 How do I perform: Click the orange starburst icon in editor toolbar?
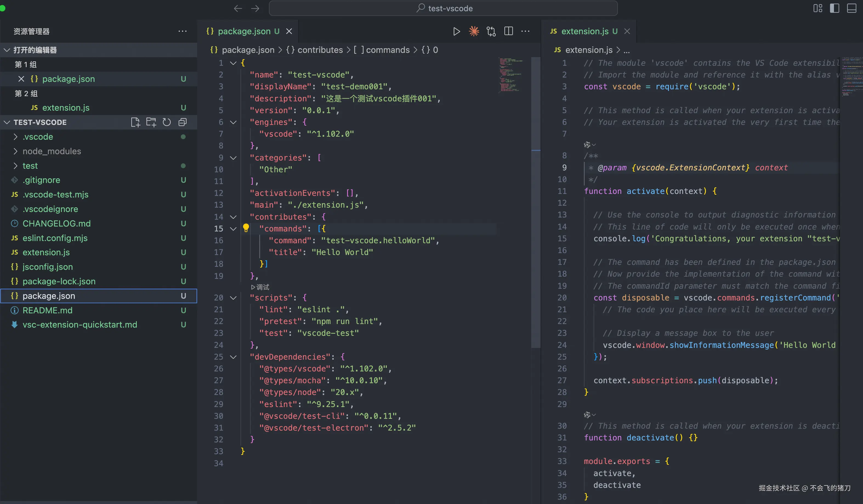[474, 31]
